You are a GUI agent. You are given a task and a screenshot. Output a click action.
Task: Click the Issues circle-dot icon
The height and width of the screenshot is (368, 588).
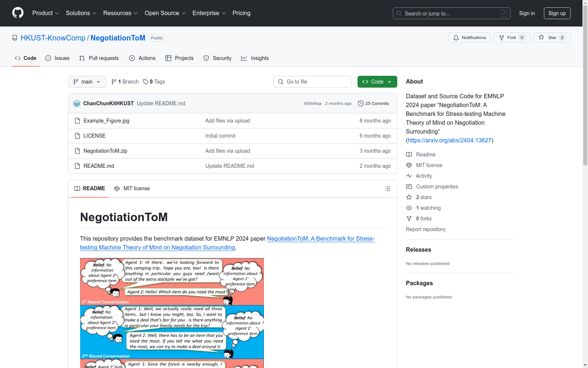coord(48,58)
